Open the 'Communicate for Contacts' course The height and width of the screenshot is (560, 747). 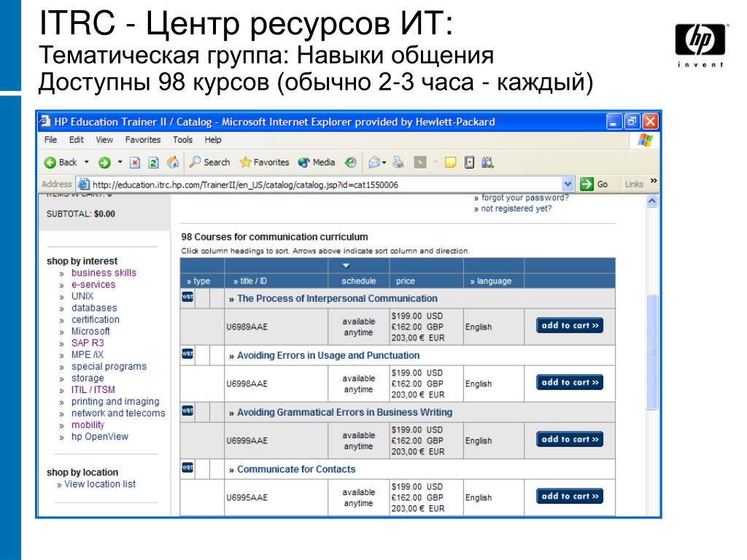(296, 469)
